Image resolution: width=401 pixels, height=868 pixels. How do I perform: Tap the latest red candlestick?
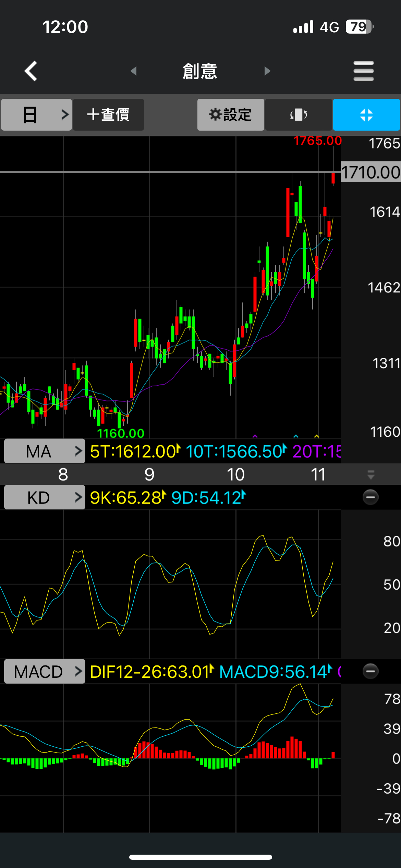coord(333,179)
